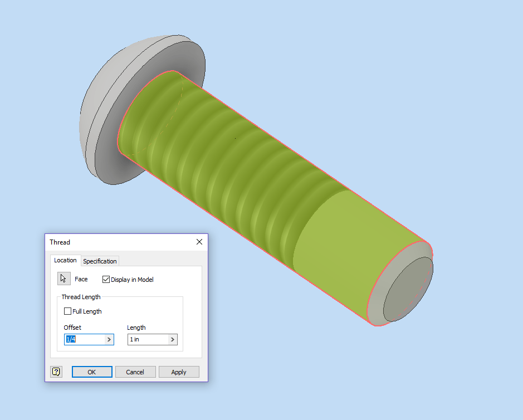The height and width of the screenshot is (420, 523).
Task: Switch to the Specification tab
Action: 100,261
